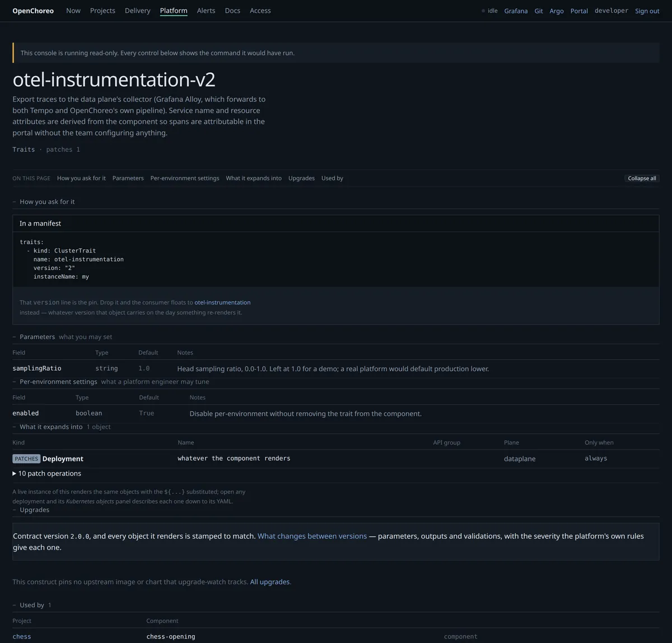
Task: Click 'kind: ClusterTrait' line in manifest
Action: [64, 251]
